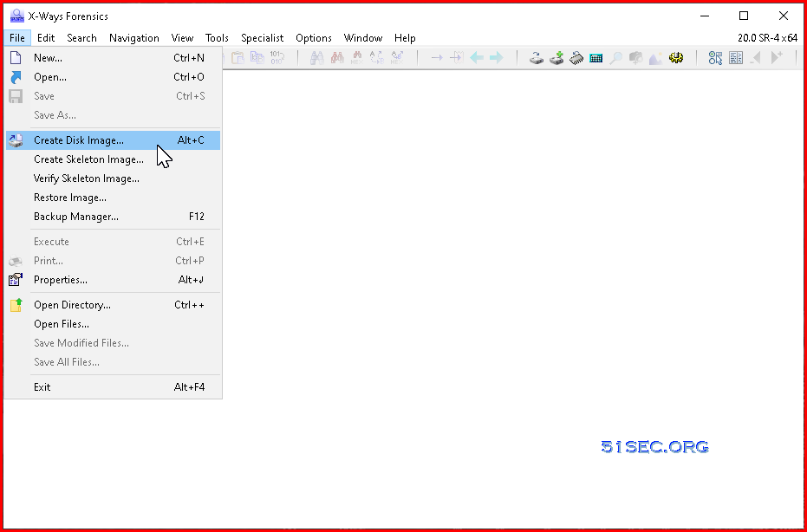Open the Help menu
This screenshot has width=807, height=532.
pos(405,38)
